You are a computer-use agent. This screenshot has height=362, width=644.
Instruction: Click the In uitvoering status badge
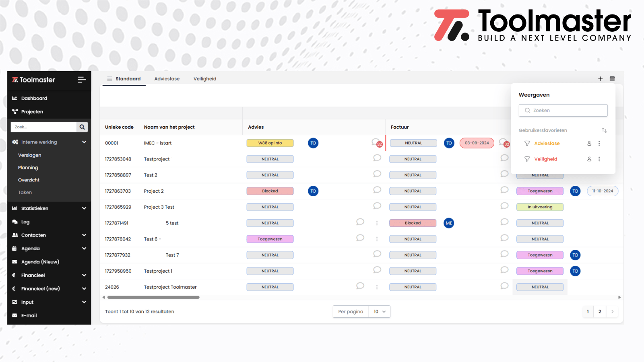click(x=540, y=207)
